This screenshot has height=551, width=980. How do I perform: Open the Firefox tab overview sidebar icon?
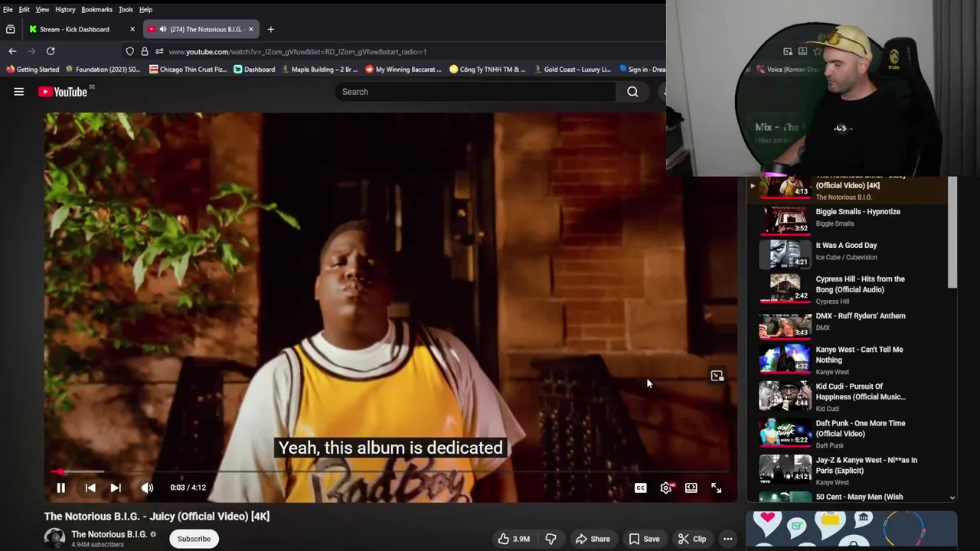coord(10,29)
